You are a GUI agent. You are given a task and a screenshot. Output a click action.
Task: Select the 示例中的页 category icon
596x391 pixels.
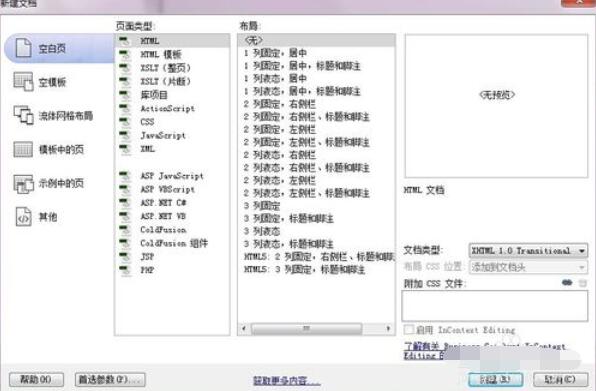pyautogui.click(x=23, y=183)
